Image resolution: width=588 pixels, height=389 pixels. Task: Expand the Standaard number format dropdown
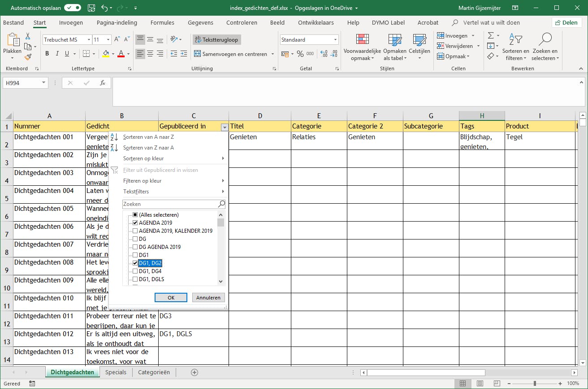point(335,40)
